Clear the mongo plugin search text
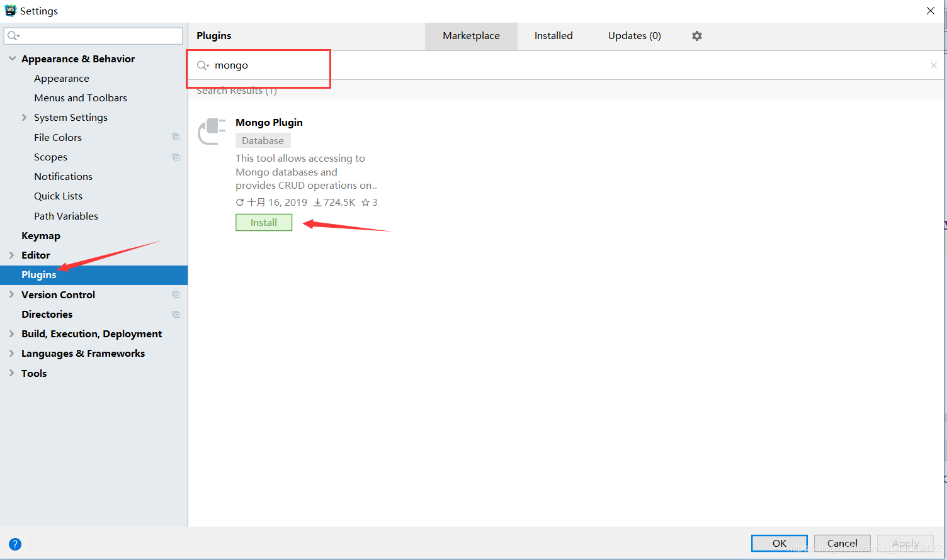Screen dimensions: 947x560 coord(934,65)
